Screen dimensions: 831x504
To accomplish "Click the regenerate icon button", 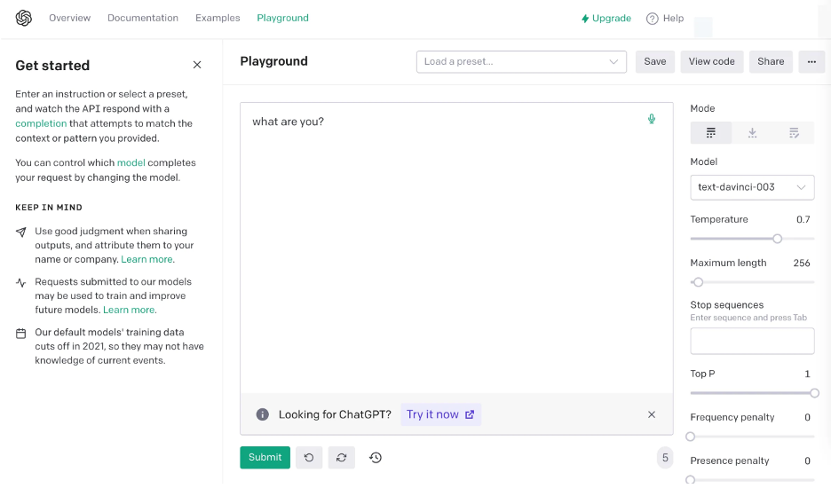I will (342, 458).
